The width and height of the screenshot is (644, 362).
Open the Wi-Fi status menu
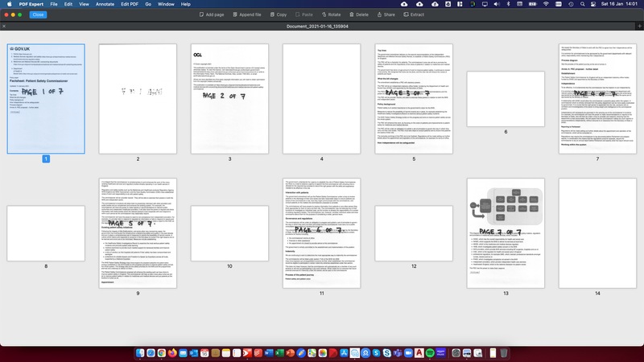pyautogui.click(x=546, y=4)
